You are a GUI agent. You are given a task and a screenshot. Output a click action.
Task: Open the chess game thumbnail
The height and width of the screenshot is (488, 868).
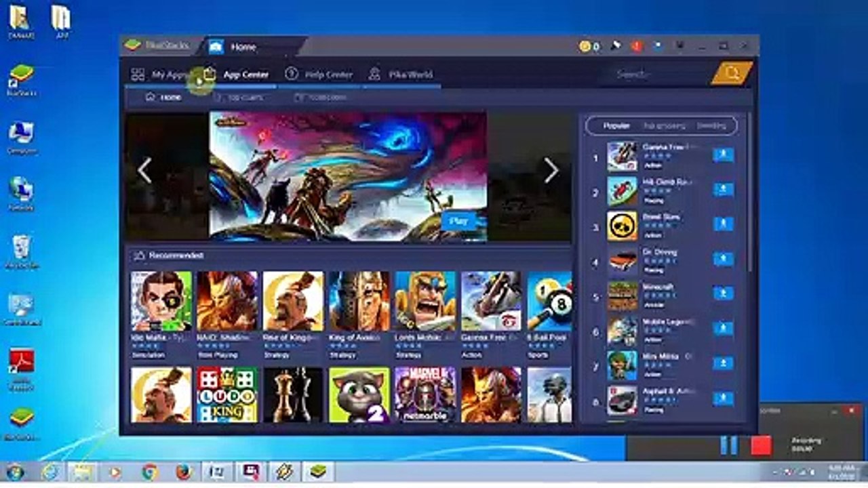tap(293, 395)
